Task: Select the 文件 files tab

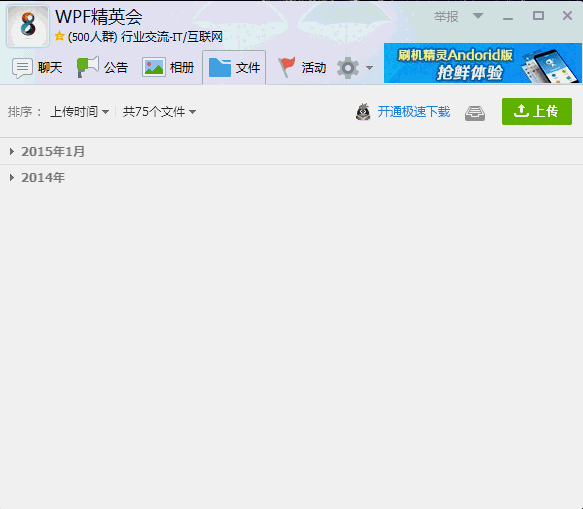Action: [234, 68]
